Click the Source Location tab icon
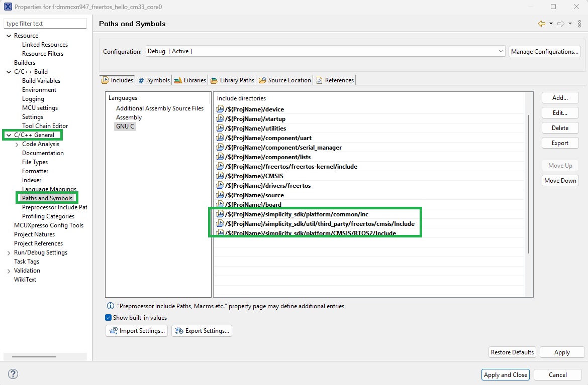This screenshot has height=385, width=588. click(261, 80)
